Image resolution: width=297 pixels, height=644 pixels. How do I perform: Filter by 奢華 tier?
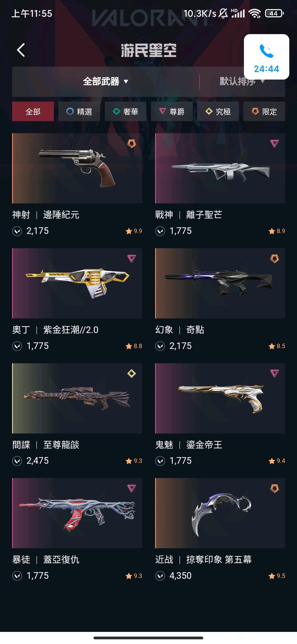(x=125, y=111)
